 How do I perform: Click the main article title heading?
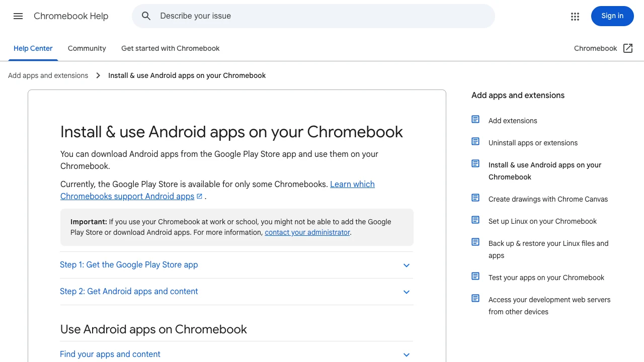(231, 132)
